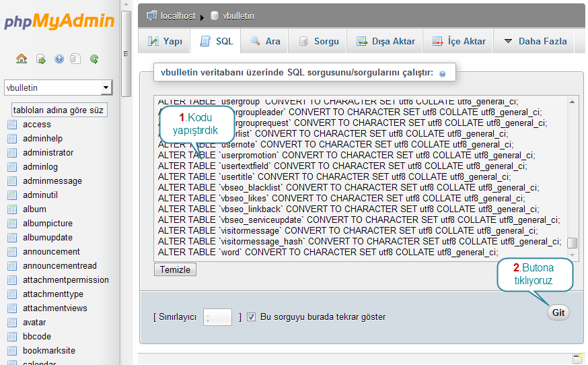Viewport: 588px width, 365px height.
Task: Open the blue help question-mark icon
Action: (59, 59)
